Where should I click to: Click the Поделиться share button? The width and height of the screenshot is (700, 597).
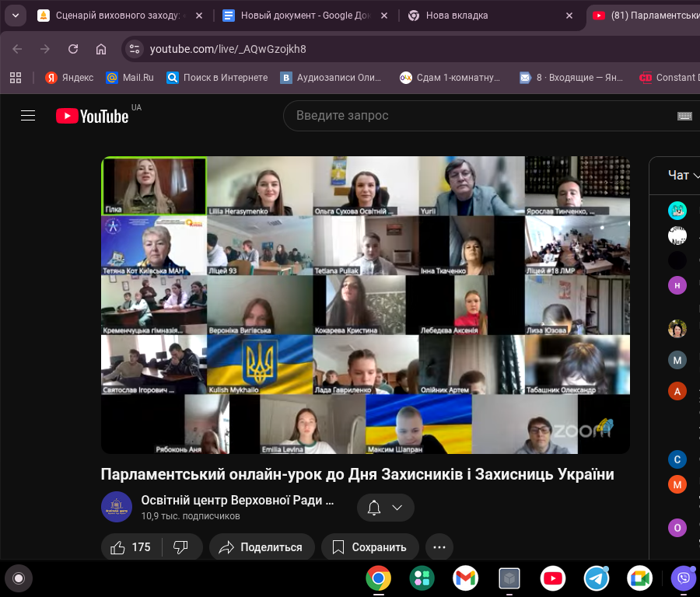261,547
